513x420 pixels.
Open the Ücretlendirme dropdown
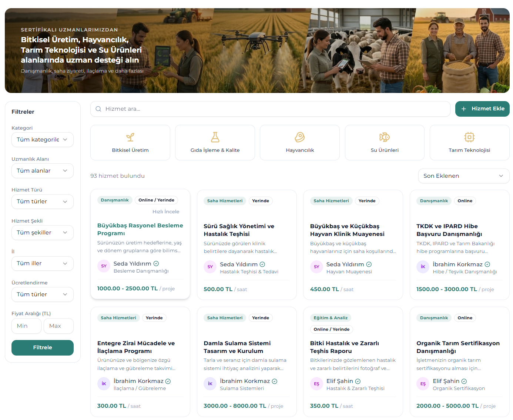[42, 294]
